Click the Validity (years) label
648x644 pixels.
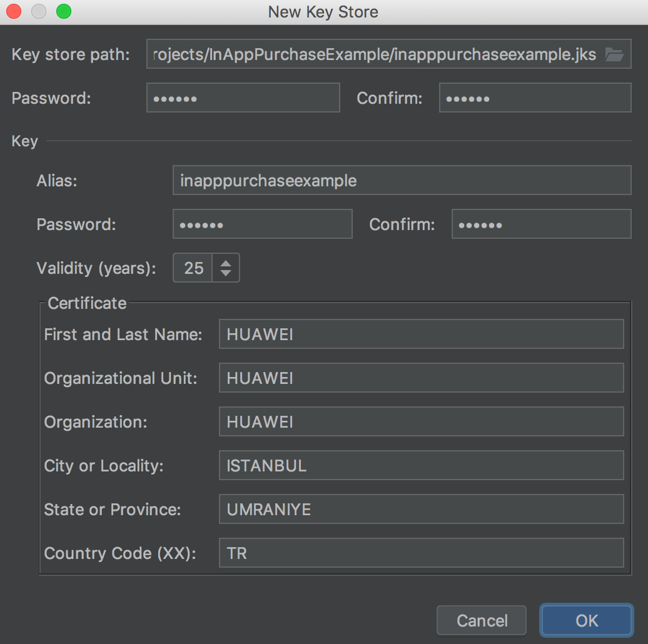coord(96,268)
